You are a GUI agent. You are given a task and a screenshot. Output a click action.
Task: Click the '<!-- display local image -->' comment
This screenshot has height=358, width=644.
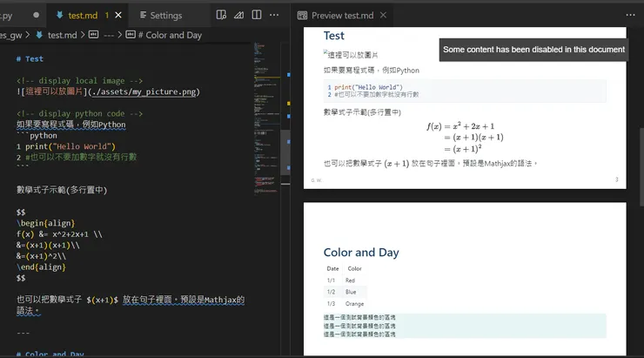pos(80,81)
